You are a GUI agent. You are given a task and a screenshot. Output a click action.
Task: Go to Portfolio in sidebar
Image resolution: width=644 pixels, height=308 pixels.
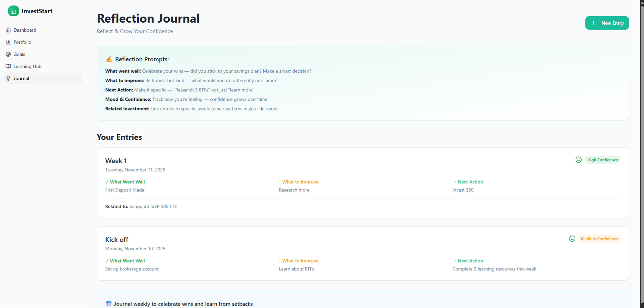point(43,42)
